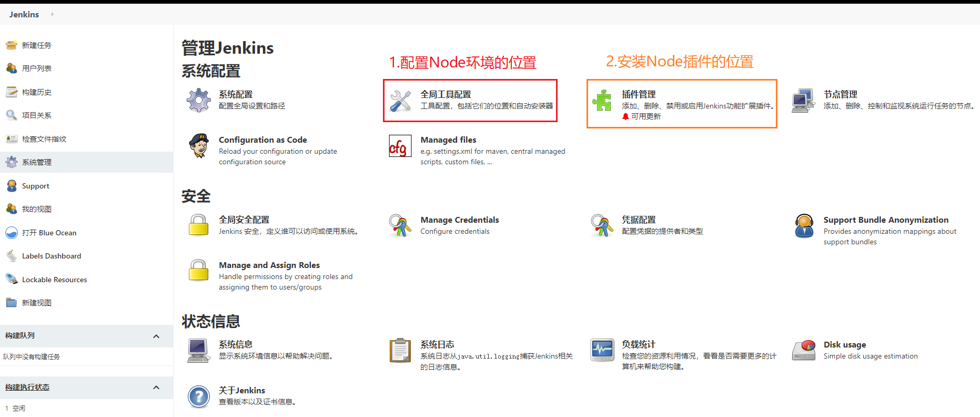The height and width of the screenshot is (417, 980).
Task: Click the Managed files cfg icon
Action: point(400,146)
